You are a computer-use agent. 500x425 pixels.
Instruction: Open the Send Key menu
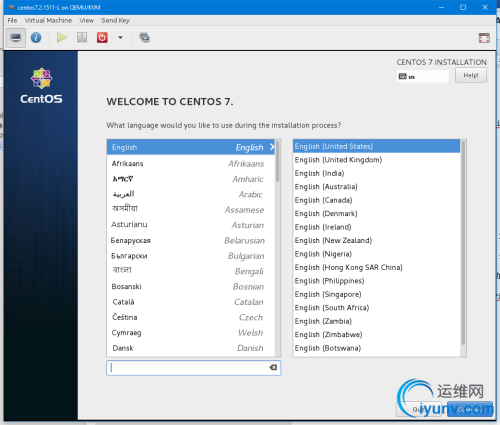[115, 20]
